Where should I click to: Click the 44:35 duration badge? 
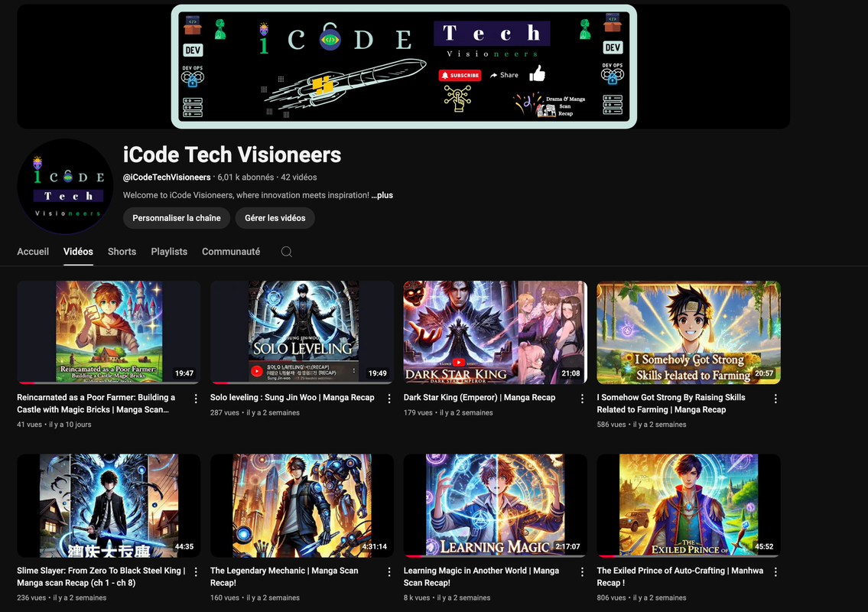pos(184,547)
